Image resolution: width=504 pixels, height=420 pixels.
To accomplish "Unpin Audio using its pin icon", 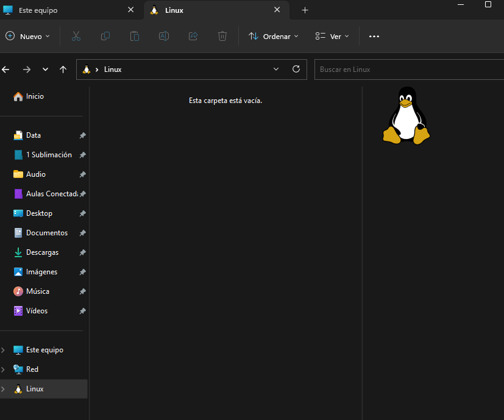I will tap(83, 174).
